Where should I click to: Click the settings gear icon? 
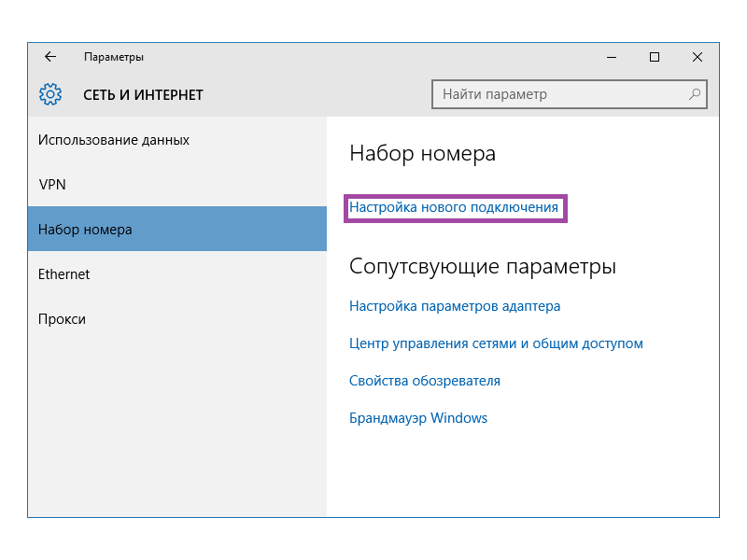point(50,94)
